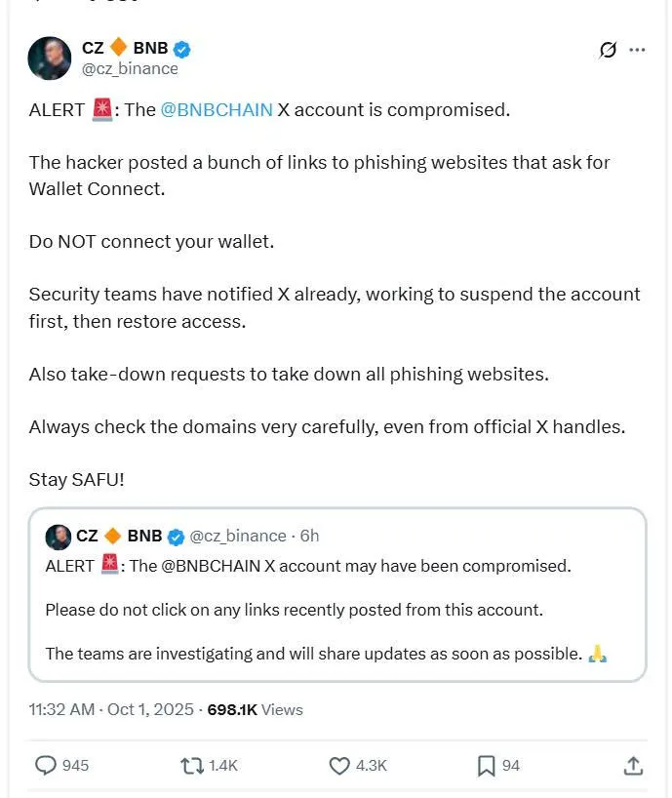
Task: Open the main post's profile avatar
Action: [x=50, y=59]
